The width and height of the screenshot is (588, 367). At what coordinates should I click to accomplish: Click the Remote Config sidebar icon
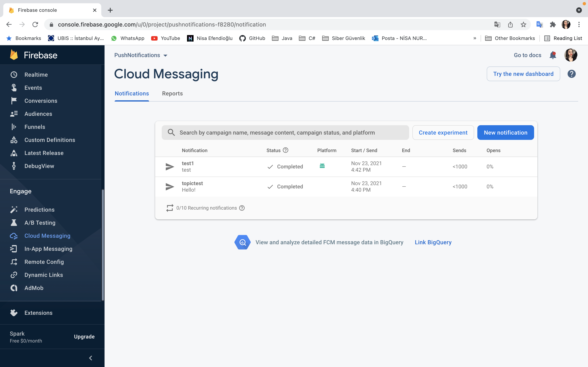(x=14, y=262)
